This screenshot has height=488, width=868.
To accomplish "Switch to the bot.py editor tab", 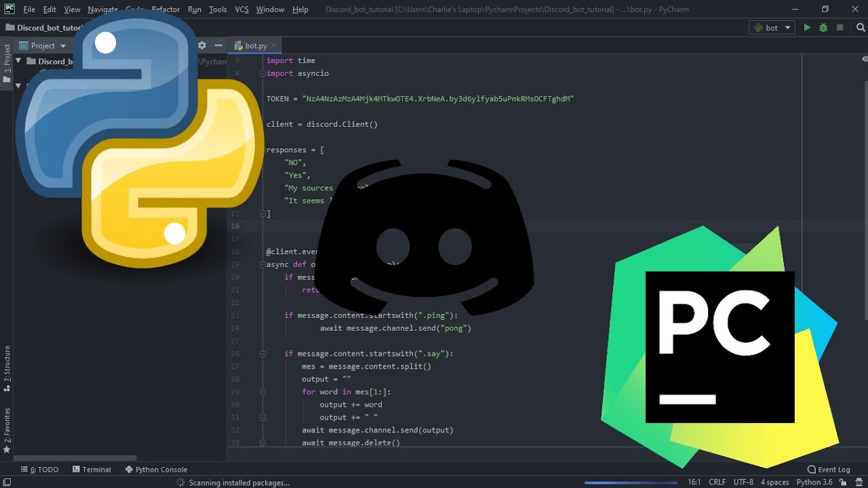I will [256, 45].
